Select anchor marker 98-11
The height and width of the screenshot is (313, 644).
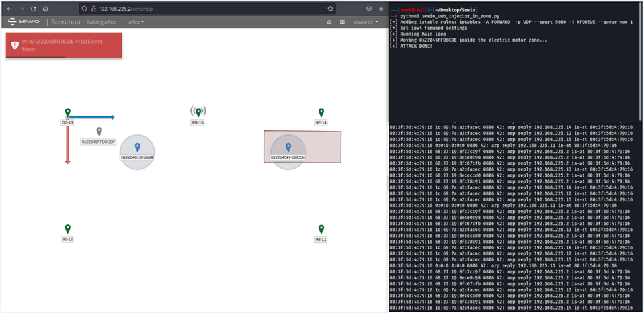(x=321, y=229)
